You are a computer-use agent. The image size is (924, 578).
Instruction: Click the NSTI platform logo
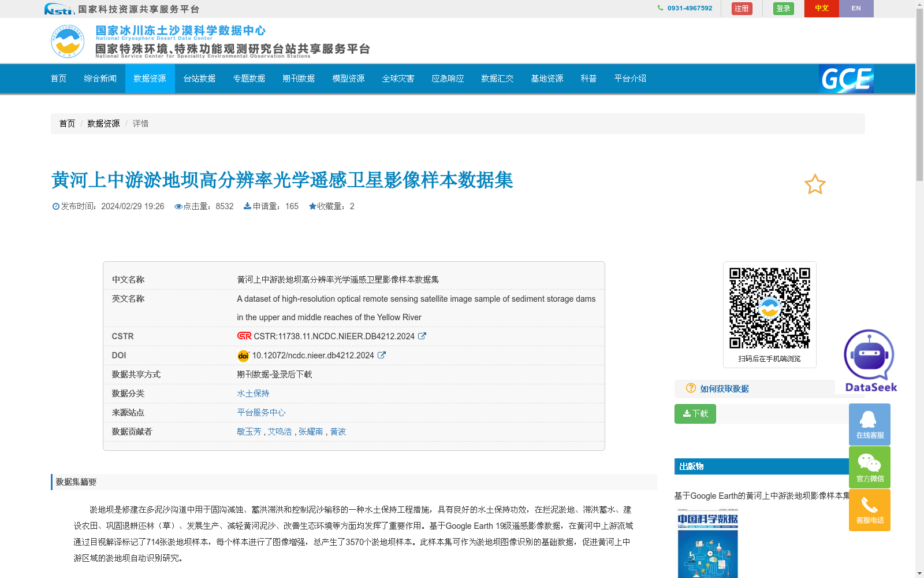pos(59,9)
